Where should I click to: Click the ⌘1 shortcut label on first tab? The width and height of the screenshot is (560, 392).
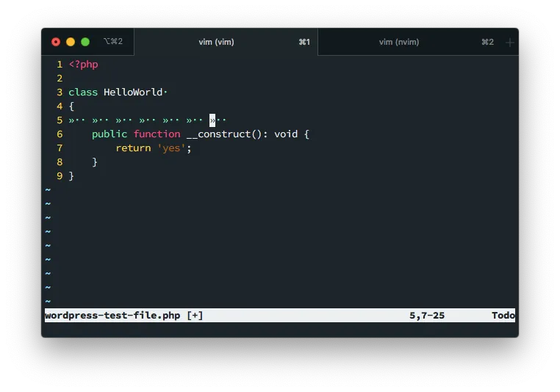[304, 42]
